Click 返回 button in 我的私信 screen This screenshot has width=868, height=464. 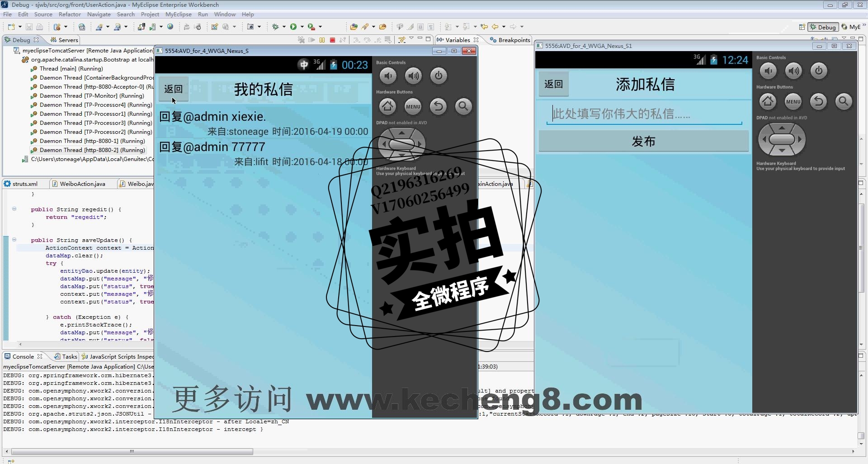point(174,89)
